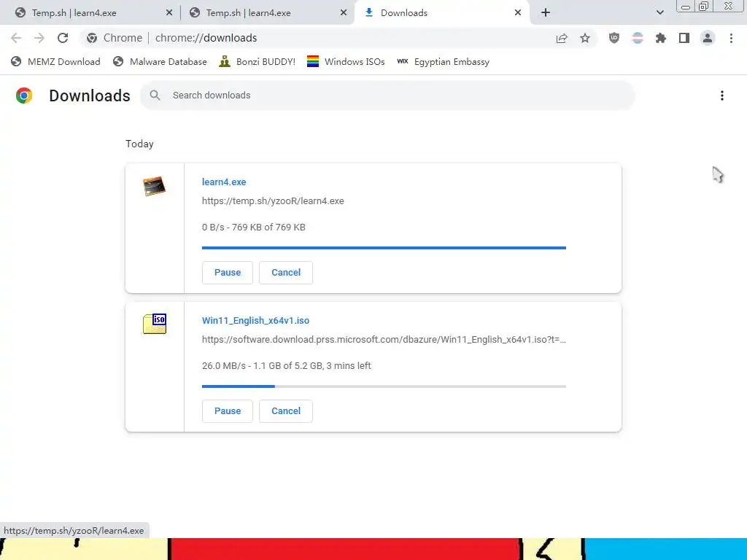Screen dimensions: 747x560
Task: Minimize the Chrome window
Action: pos(686,7)
